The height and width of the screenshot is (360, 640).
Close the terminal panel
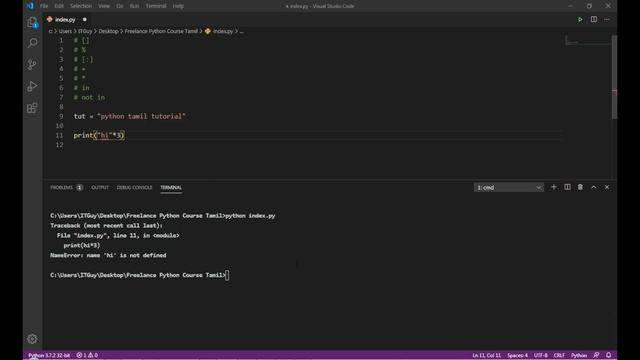point(607,187)
